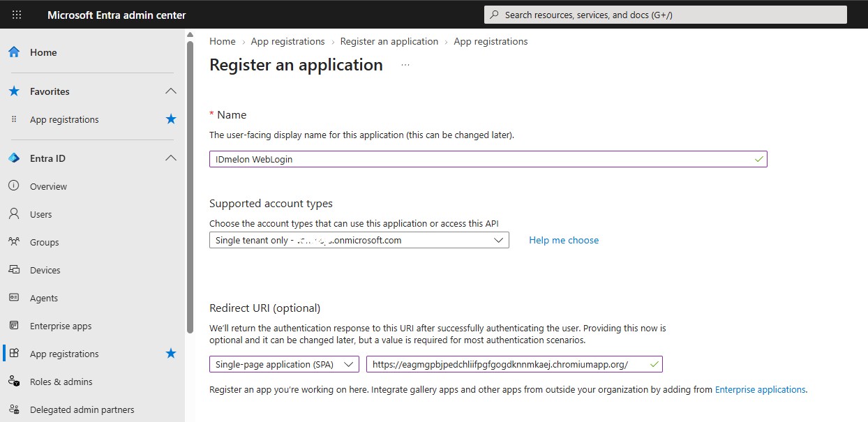Click the Register an application page heading

click(x=296, y=65)
